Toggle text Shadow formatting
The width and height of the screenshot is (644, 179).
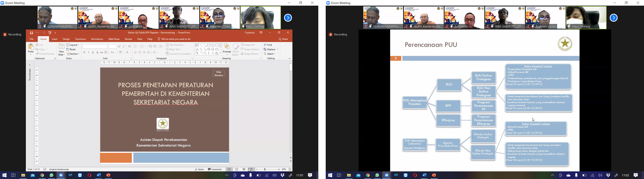pos(97,53)
